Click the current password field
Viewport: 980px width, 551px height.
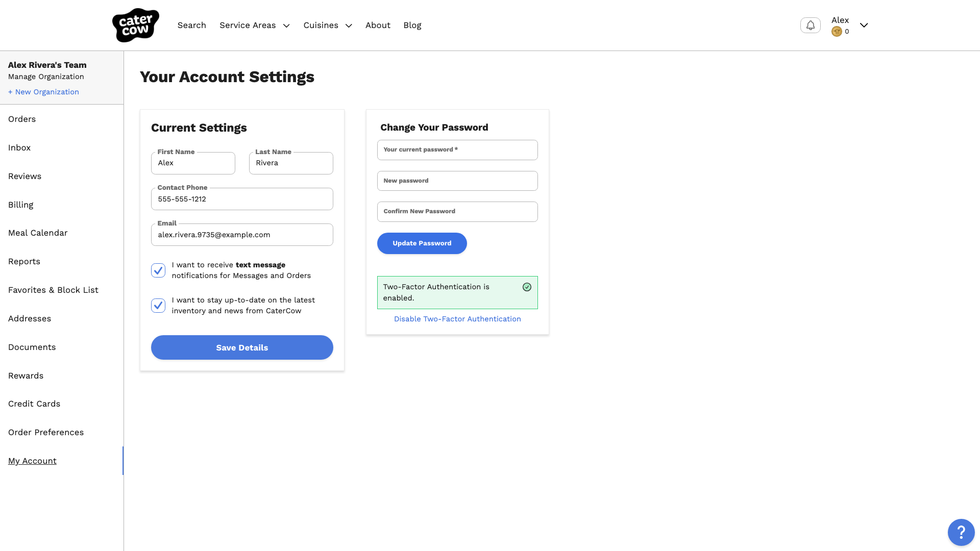(457, 150)
